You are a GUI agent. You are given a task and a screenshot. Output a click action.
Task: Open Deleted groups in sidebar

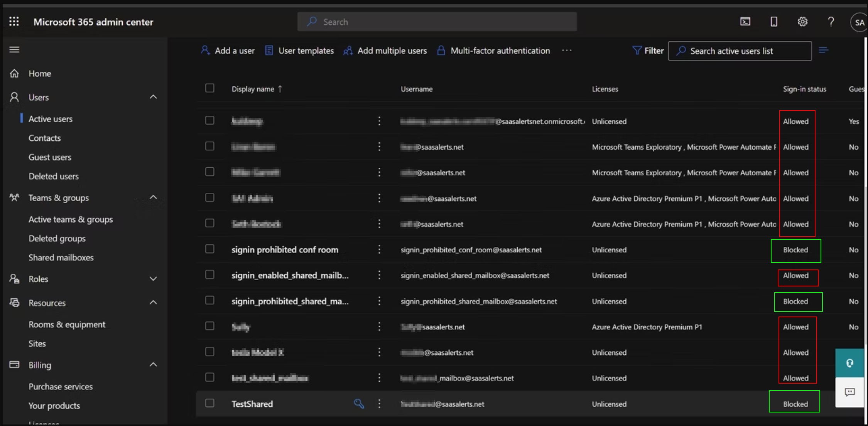click(57, 238)
